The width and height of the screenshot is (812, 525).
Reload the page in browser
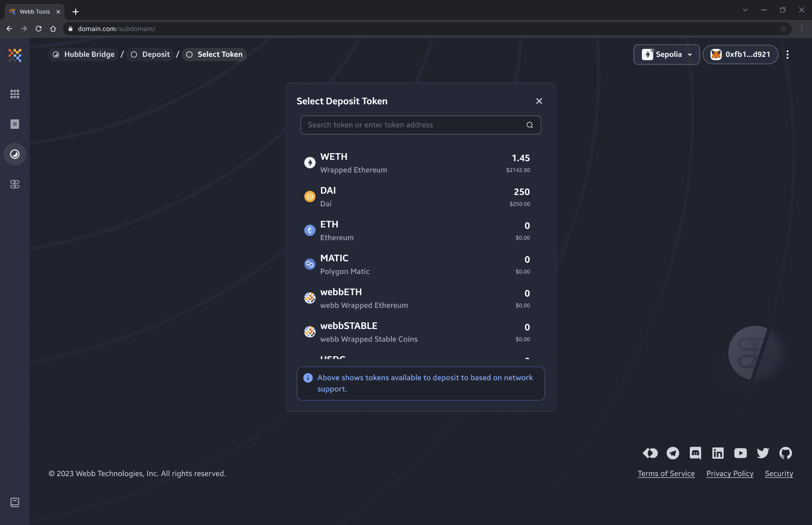tap(39, 29)
